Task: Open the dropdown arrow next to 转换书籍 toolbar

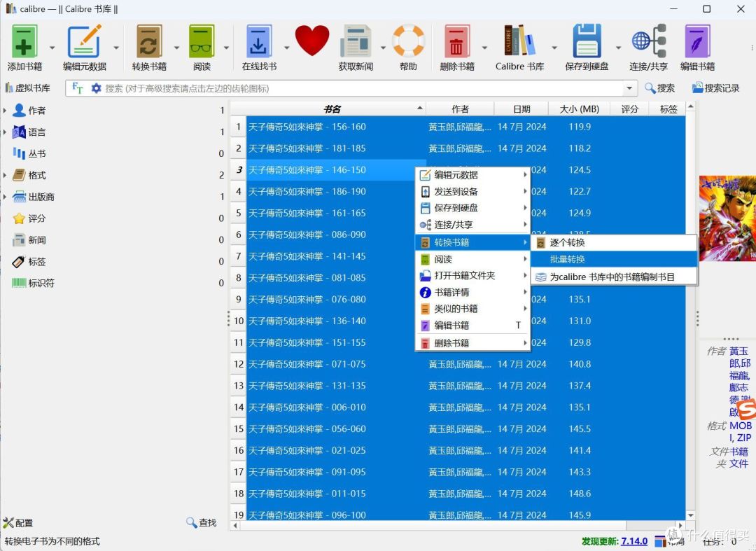Action: tap(176, 48)
